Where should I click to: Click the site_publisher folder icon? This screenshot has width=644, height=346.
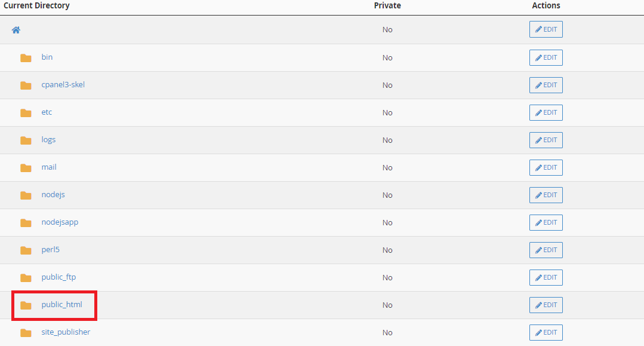click(26, 333)
